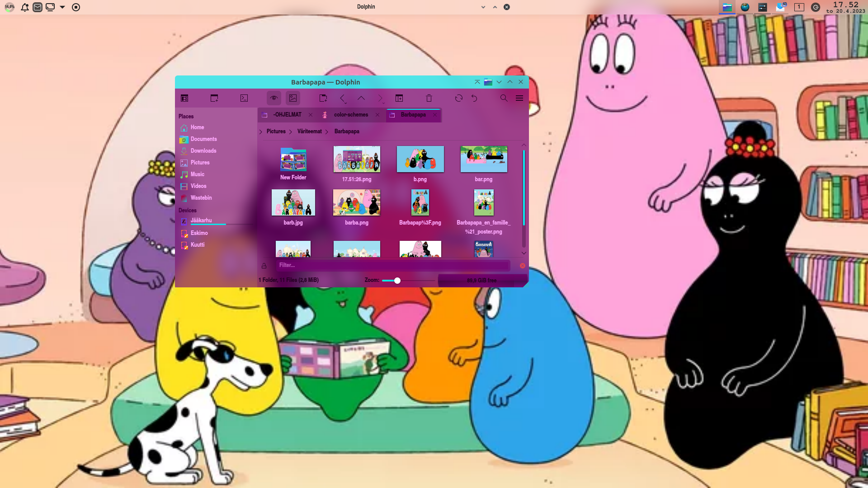The width and height of the screenshot is (868, 488).
Task: Select Barbapapa_en_famille_%21_poster.png thumbnail
Action: click(484, 202)
